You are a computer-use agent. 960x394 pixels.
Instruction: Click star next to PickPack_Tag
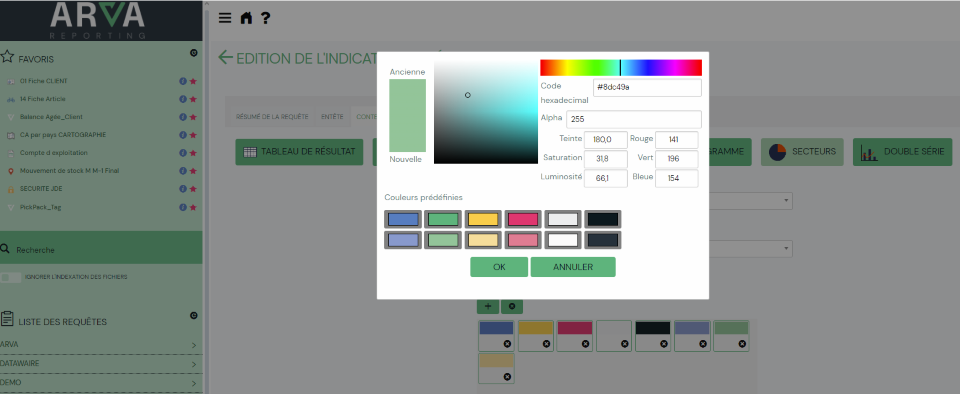193,207
